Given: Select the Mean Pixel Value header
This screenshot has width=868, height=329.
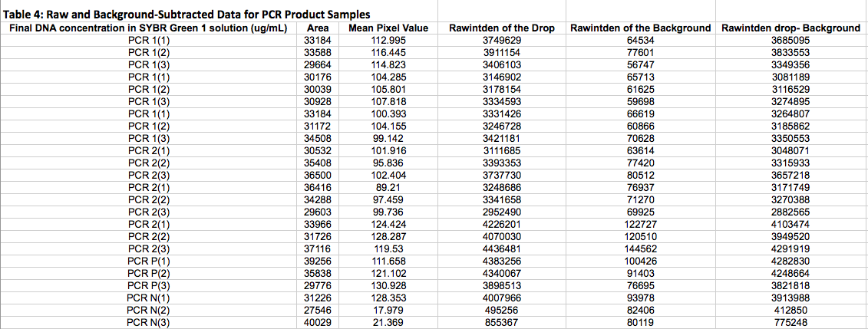Looking at the screenshot, I should [388, 28].
